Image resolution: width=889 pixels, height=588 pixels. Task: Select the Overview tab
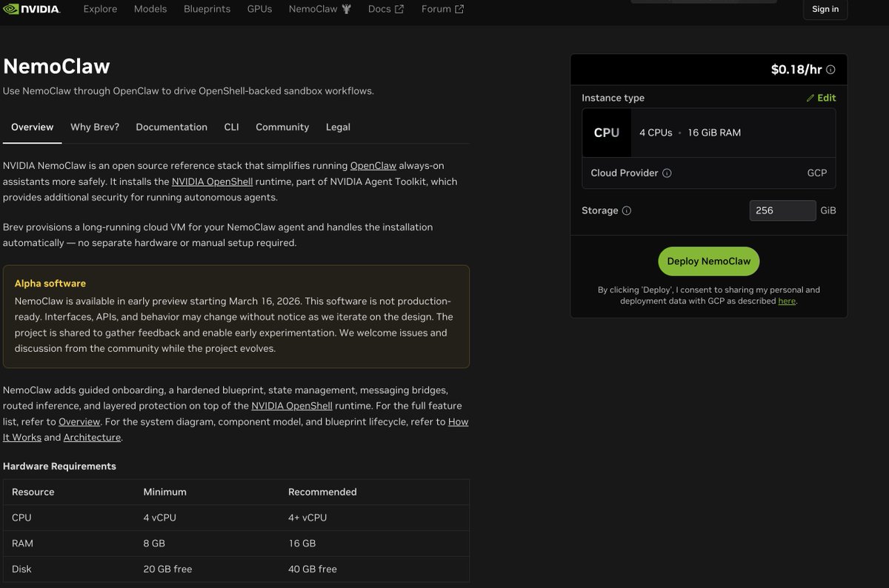tap(32, 127)
